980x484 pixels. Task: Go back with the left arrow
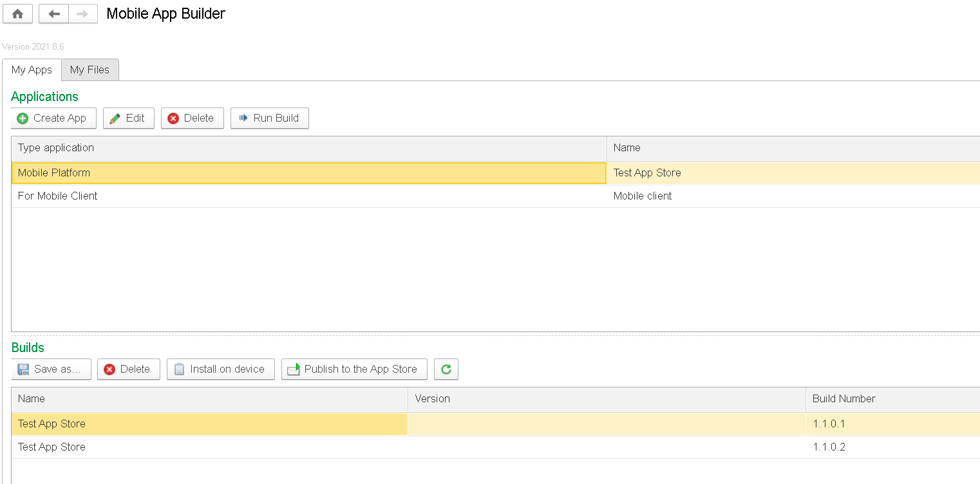click(53, 14)
